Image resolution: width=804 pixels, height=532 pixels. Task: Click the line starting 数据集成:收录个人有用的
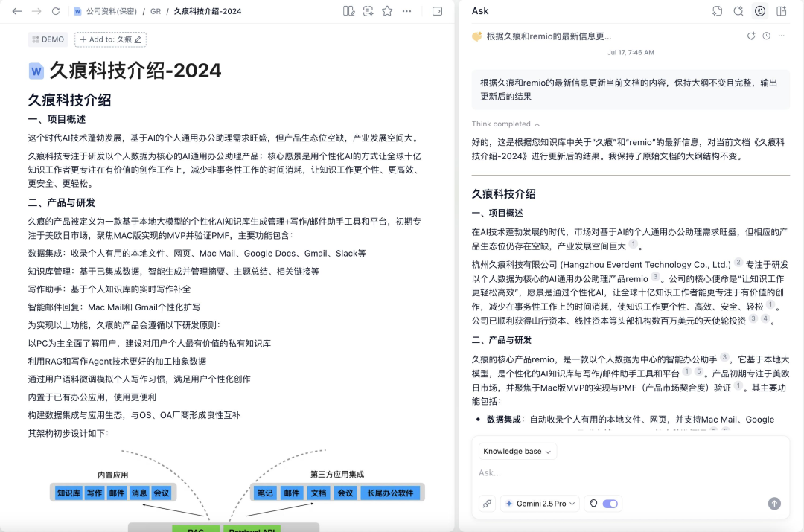coord(197,254)
